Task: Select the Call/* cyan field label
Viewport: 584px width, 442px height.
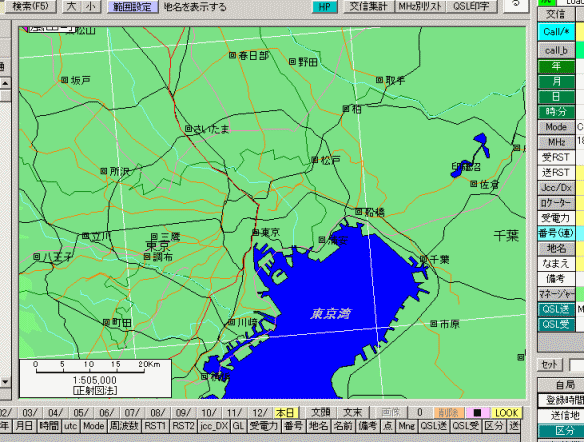Action: click(x=556, y=32)
